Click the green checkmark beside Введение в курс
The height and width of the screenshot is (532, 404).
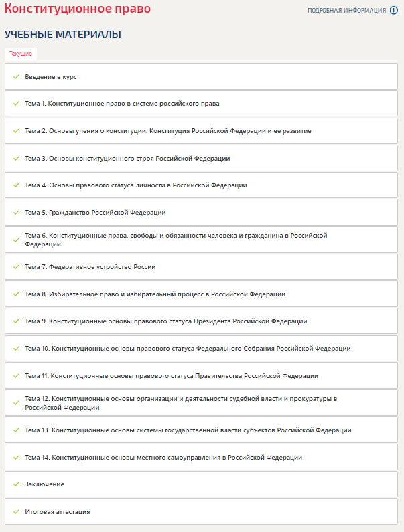click(16, 77)
